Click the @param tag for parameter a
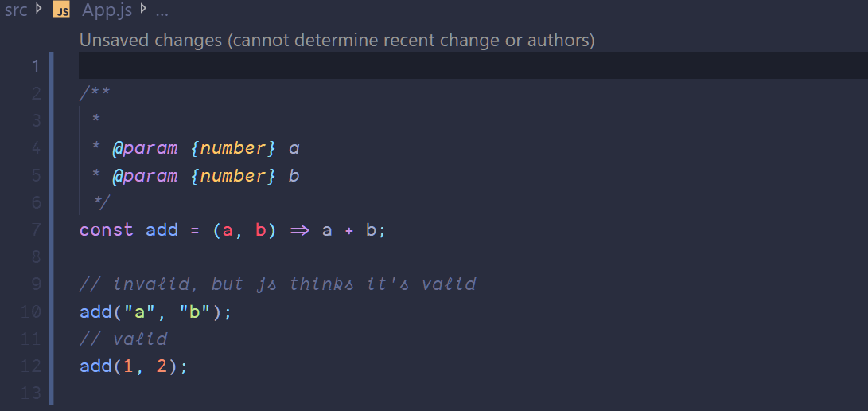This screenshot has width=868, height=411. [x=145, y=149]
